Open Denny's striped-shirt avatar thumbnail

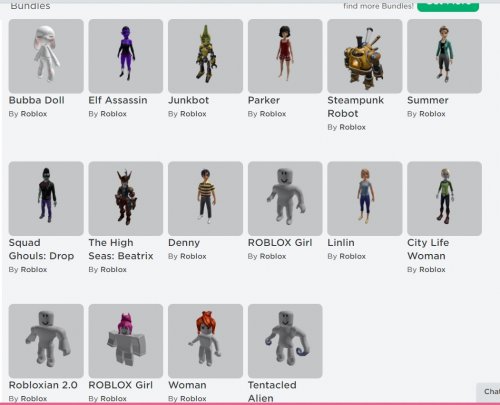tap(205, 199)
